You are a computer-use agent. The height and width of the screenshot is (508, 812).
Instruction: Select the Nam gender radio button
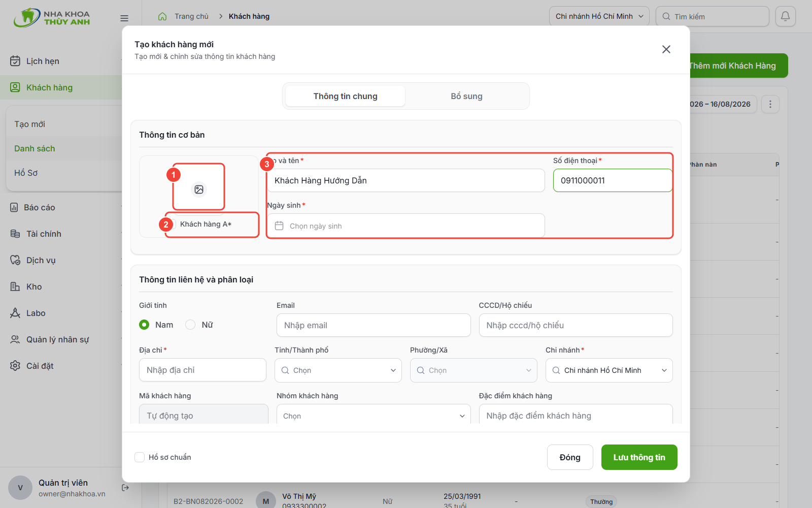pyautogui.click(x=144, y=325)
